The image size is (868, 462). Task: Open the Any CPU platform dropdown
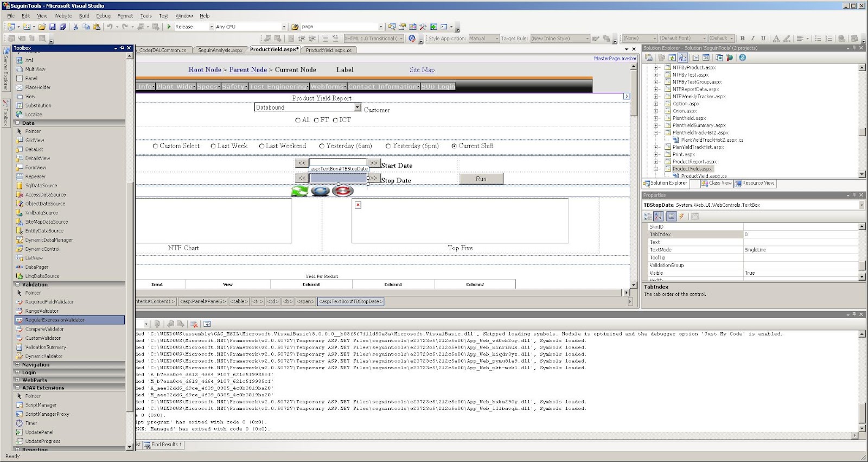tap(284, 27)
